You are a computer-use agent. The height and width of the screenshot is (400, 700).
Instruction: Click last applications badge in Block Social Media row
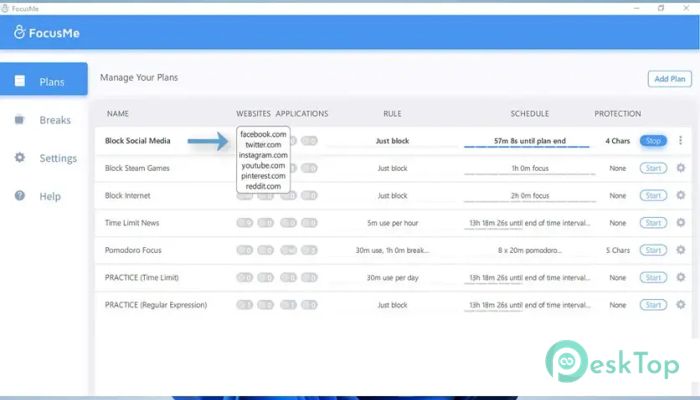(309, 141)
